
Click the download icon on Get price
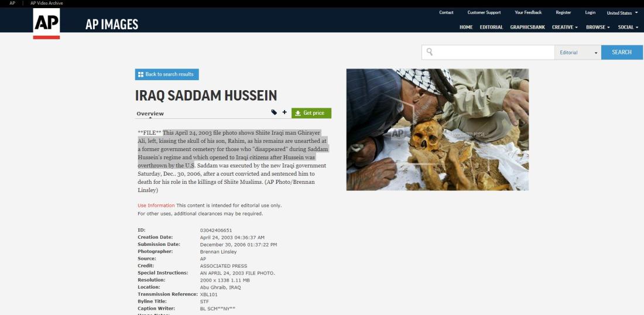point(298,114)
